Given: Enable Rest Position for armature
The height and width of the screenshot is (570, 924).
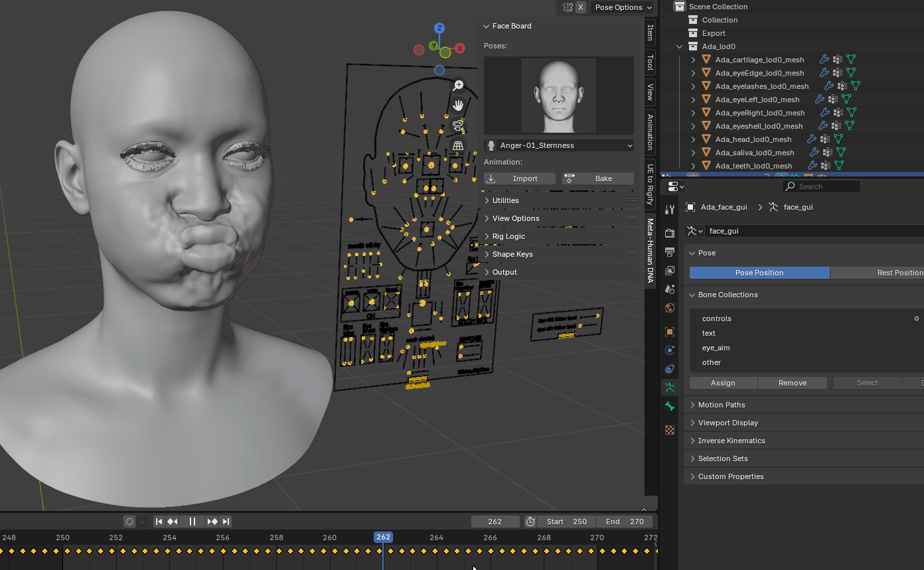Looking at the screenshot, I should [x=876, y=273].
